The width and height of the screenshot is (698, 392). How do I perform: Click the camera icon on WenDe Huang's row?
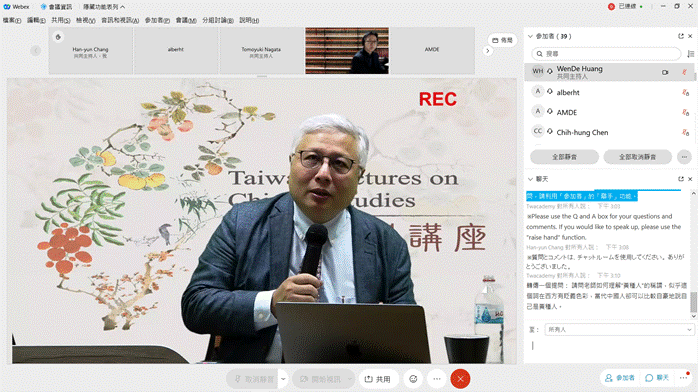click(665, 72)
